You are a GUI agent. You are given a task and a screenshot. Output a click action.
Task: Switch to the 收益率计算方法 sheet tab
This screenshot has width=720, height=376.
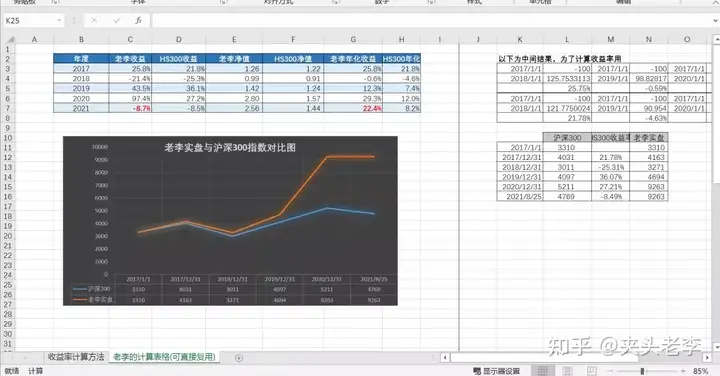[76, 357]
